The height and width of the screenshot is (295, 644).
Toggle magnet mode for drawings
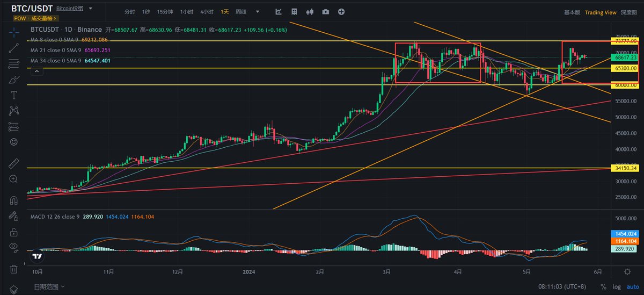click(x=14, y=200)
